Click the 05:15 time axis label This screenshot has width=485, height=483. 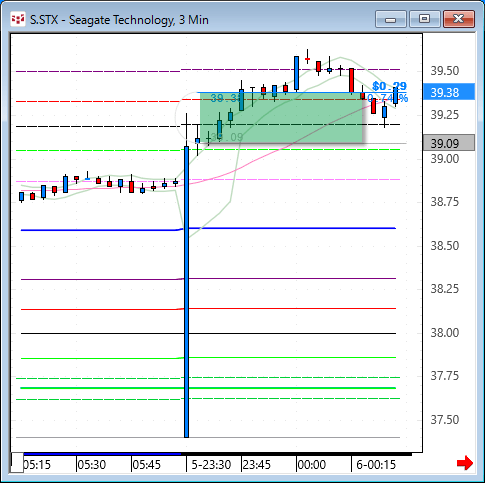coord(37,464)
